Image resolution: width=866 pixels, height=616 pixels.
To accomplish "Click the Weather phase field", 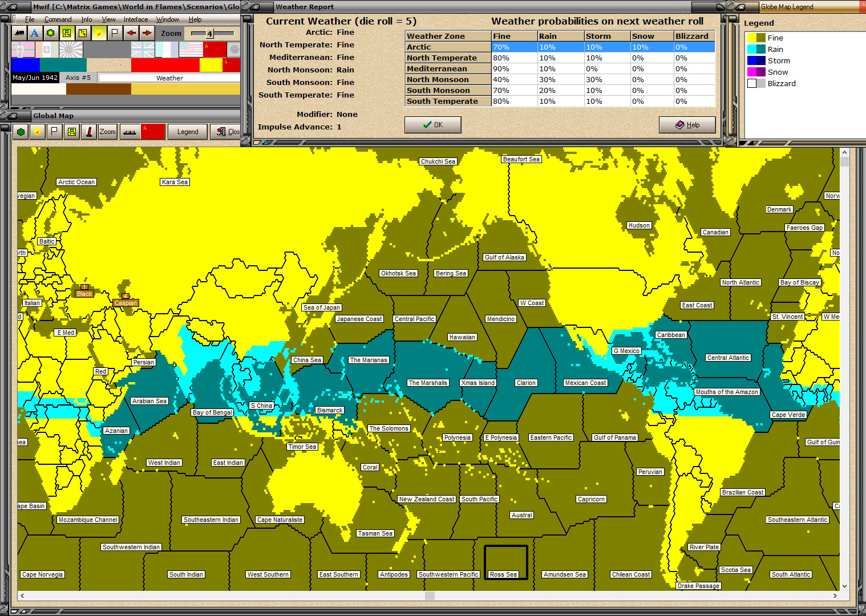I will pos(169,78).
